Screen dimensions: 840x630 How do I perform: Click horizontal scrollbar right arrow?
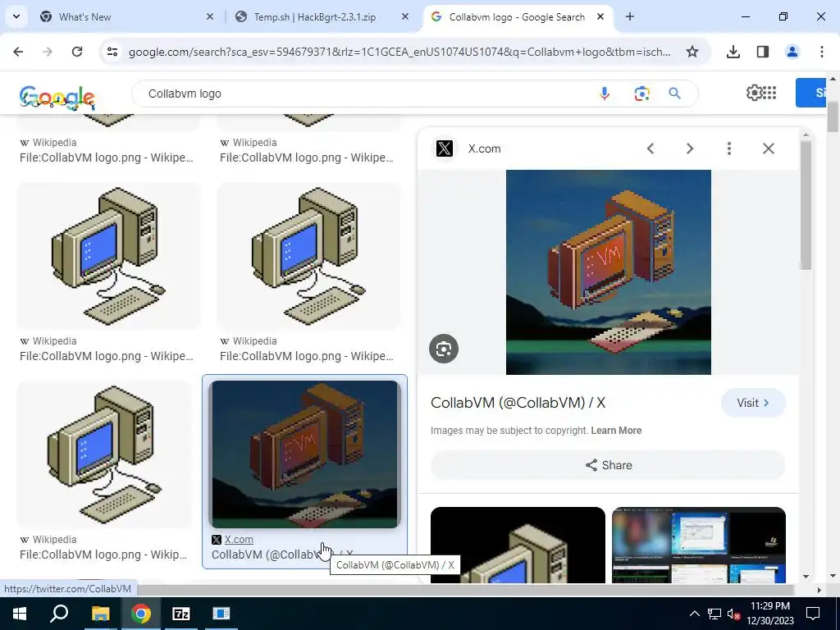(818, 589)
